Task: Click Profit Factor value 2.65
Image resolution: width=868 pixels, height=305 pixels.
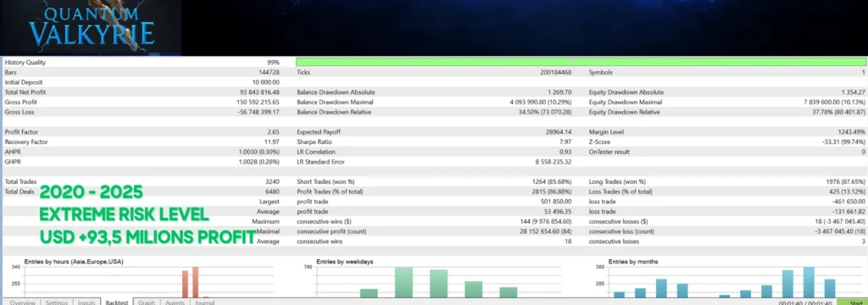Action: click(x=273, y=132)
